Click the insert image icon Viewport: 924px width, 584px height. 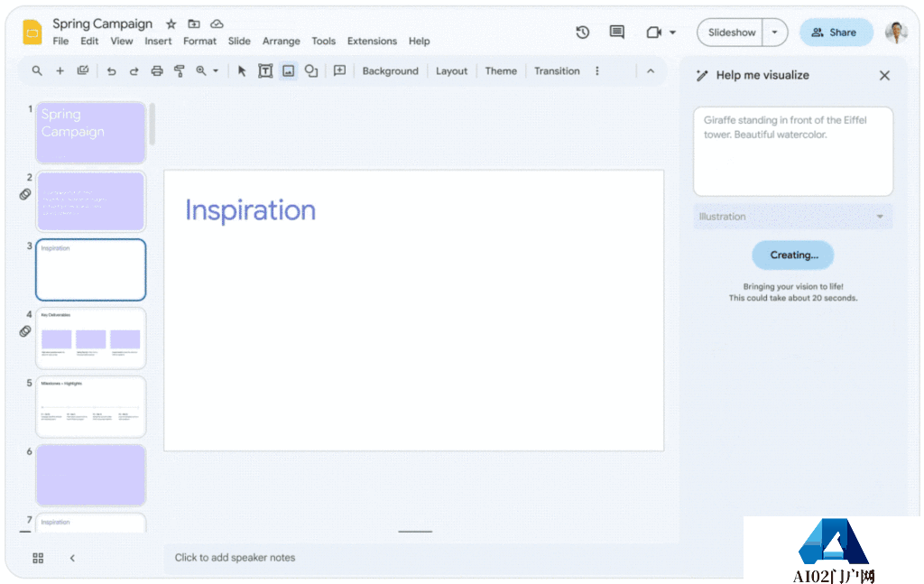pyautogui.click(x=289, y=71)
